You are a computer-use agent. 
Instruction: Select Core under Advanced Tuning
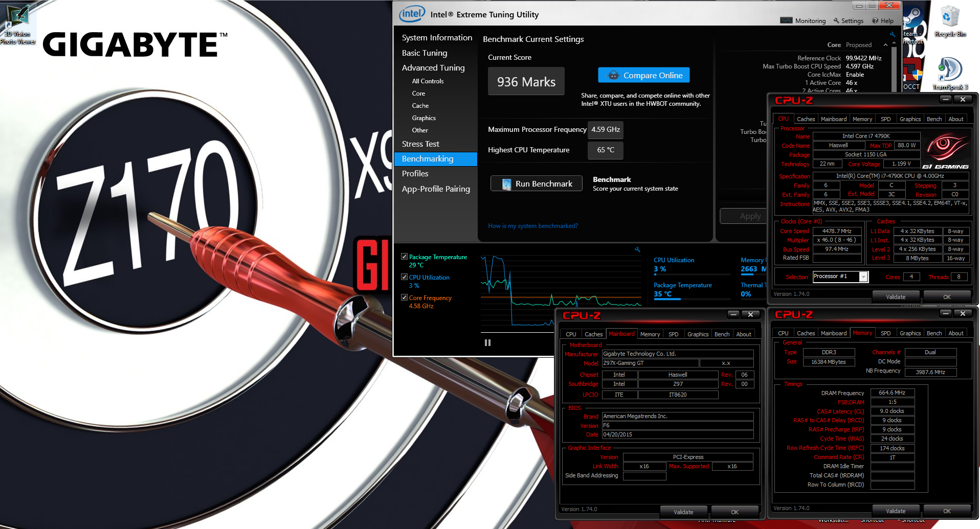tap(418, 93)
